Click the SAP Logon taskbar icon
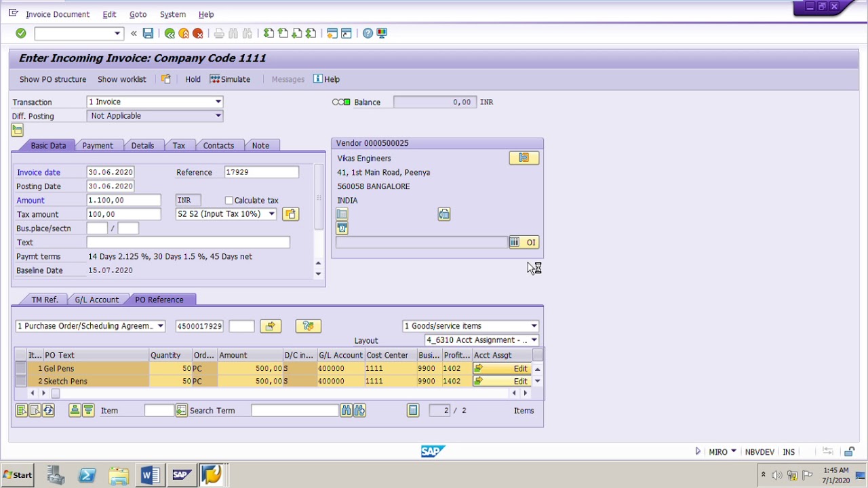Screen dimensions: 868x488 [x=181, y=475]
